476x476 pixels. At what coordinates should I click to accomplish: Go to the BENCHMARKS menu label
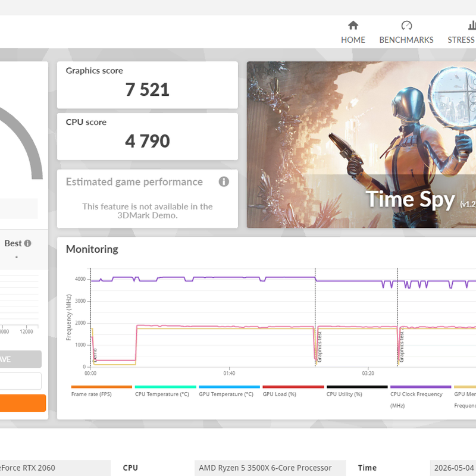coord(406,40)
